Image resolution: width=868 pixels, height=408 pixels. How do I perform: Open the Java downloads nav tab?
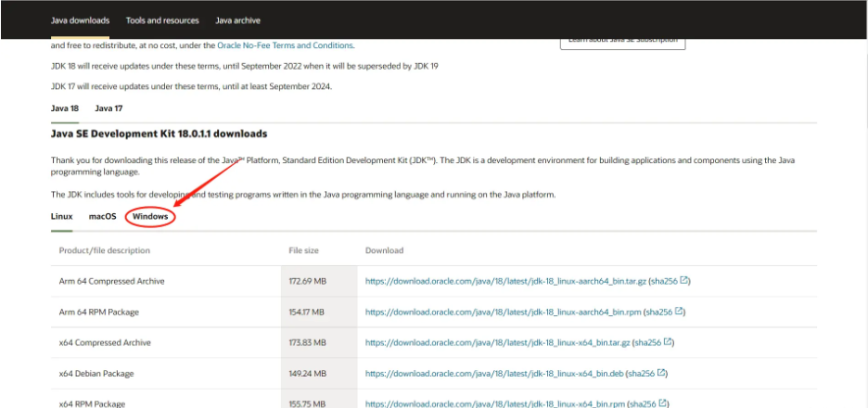tap(81, 20)
